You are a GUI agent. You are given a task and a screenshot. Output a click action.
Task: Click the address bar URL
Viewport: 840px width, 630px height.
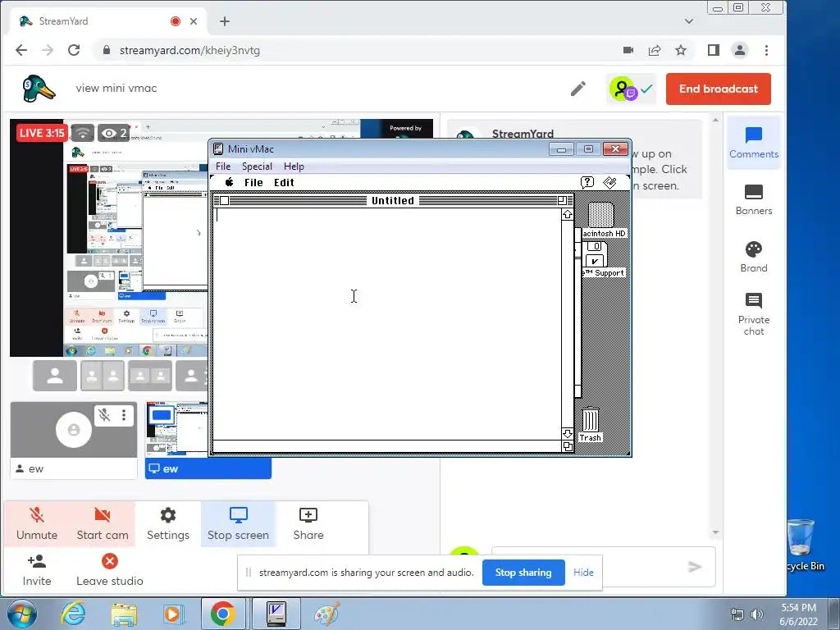(189, 50)
